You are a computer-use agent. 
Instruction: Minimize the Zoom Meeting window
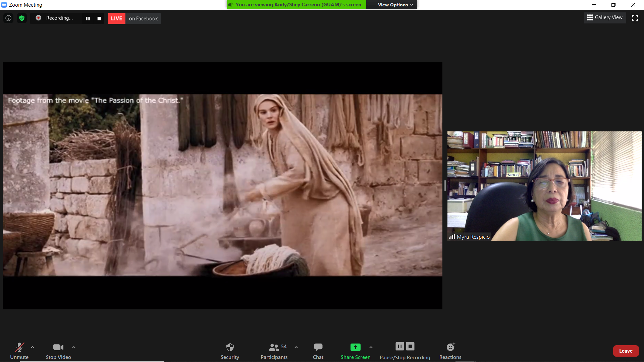[594, 5]
